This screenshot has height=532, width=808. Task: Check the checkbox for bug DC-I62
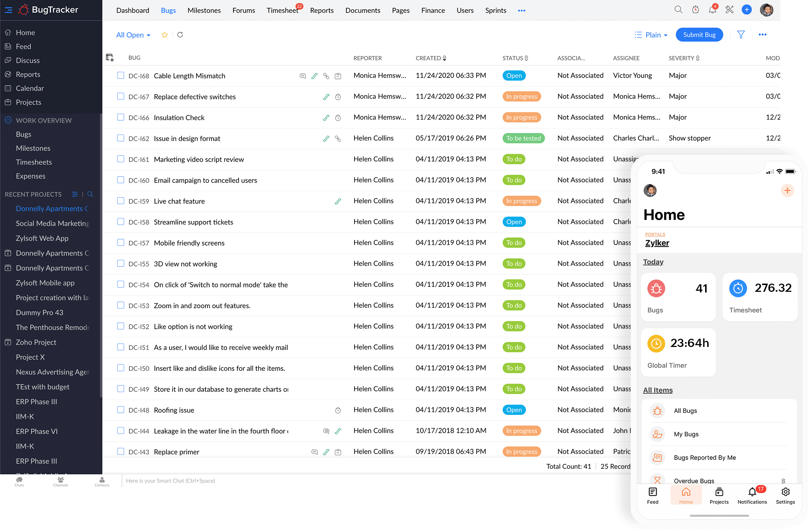(x=120, y=138)
